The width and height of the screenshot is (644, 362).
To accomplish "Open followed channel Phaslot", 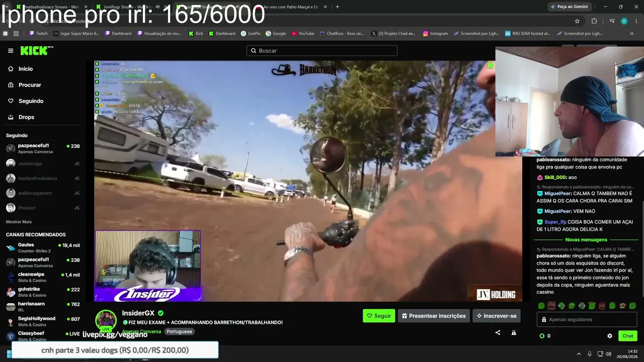I will (x=43, y=208).
